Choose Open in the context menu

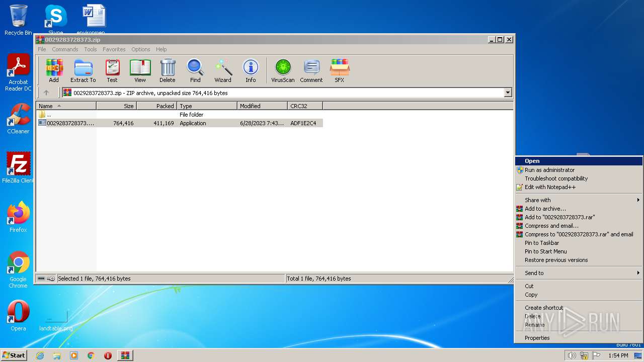tap(579, 161)
